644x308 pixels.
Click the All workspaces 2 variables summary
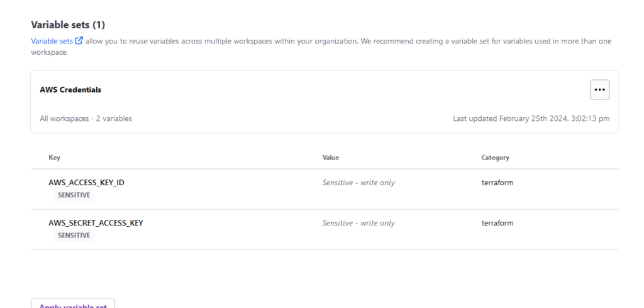[x=86, y=118]
